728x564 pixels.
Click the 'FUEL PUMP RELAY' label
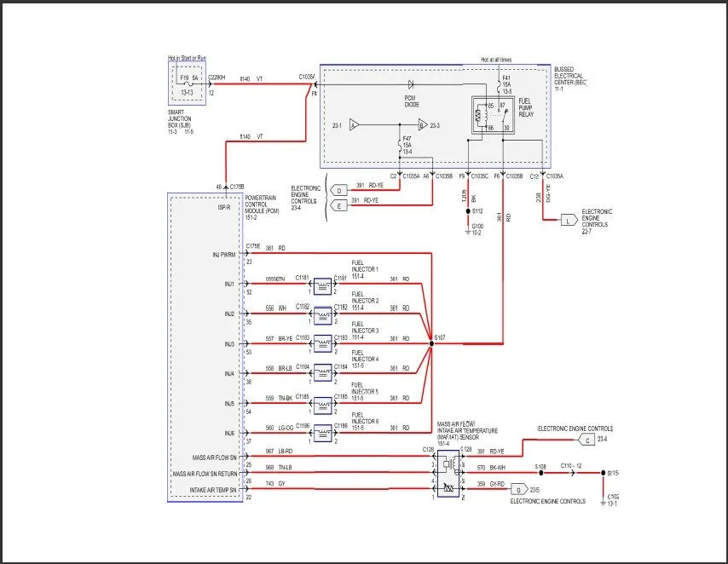click(526, 107)
